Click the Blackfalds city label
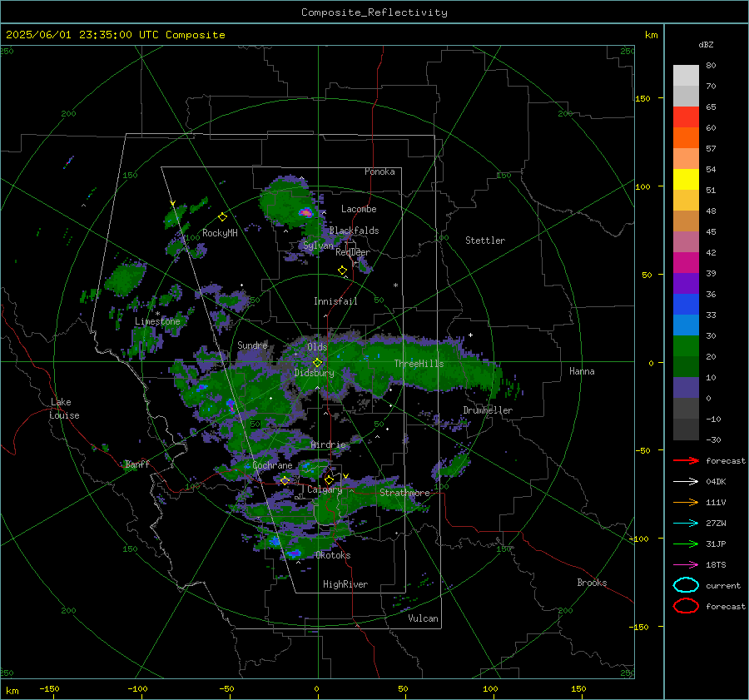Image resolution: width=749 pixels, height=700 pixels. point(354,231)
